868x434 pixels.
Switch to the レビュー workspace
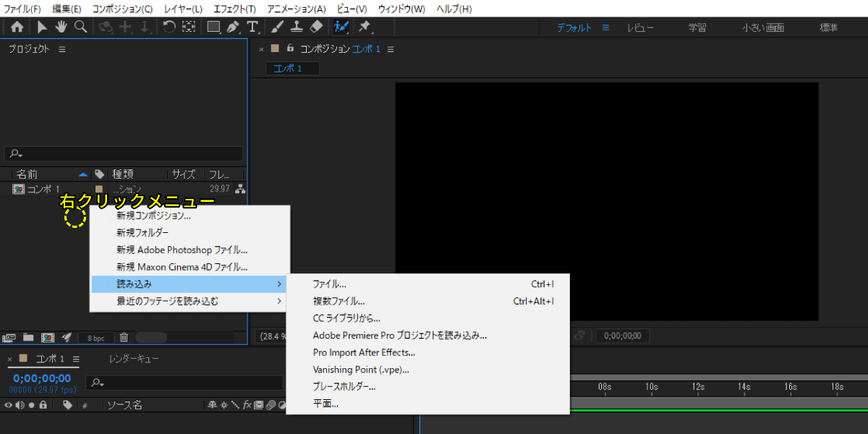pyautogui.click(x=640, y=27)
